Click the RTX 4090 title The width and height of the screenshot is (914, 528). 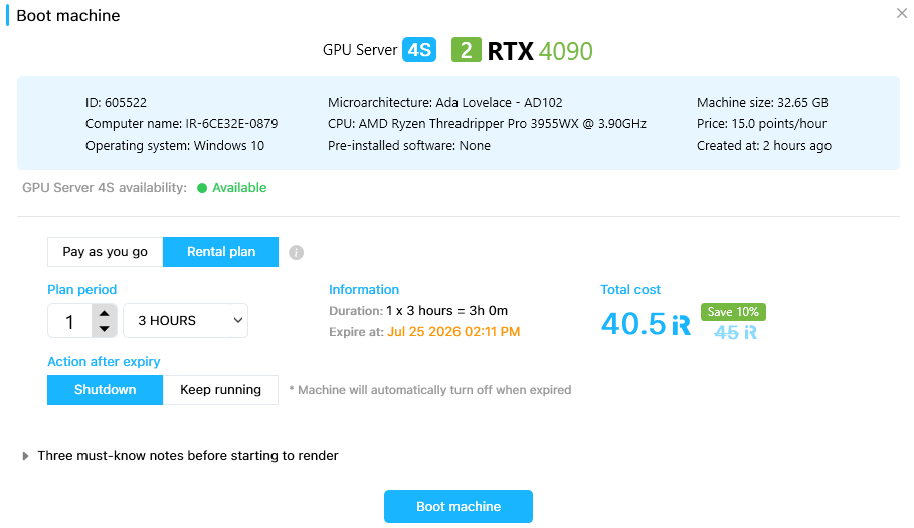tap(540, 51)
